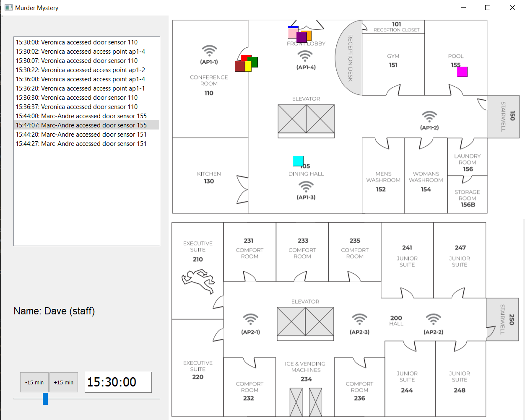
Task: Click the Executive Suite 220 label
Action: 198,370
